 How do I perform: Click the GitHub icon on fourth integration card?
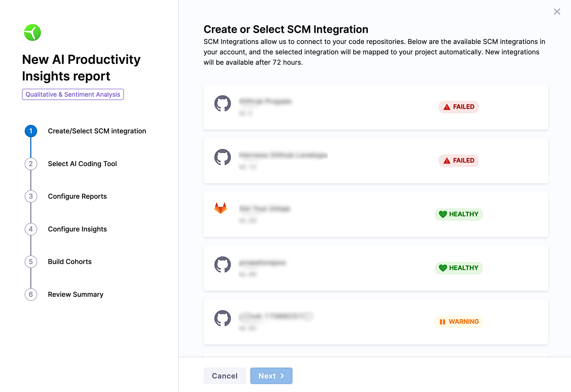[x=222, y=264]
